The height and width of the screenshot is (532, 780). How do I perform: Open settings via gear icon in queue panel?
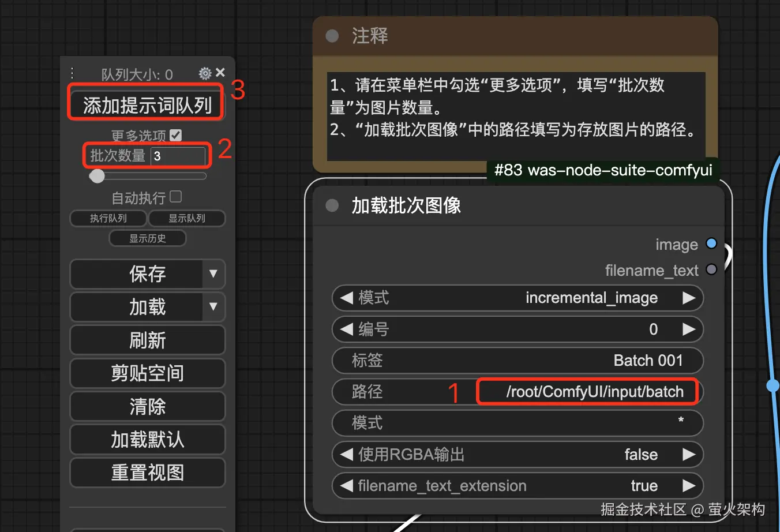coord(205,73)
